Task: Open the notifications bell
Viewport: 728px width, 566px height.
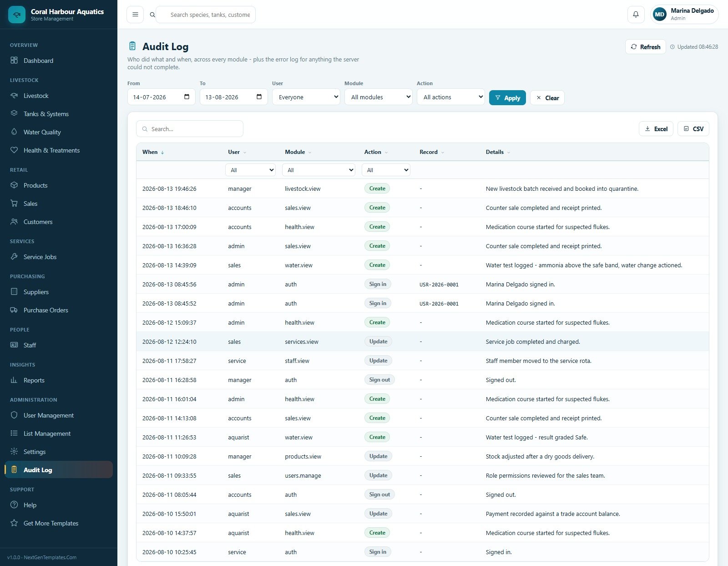Action: [636, 15]
